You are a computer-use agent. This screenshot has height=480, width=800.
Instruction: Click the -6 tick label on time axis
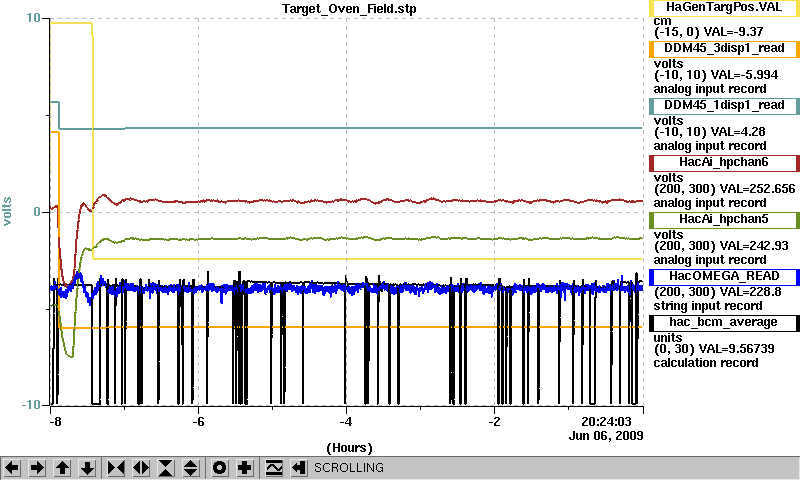pos(198,422)
